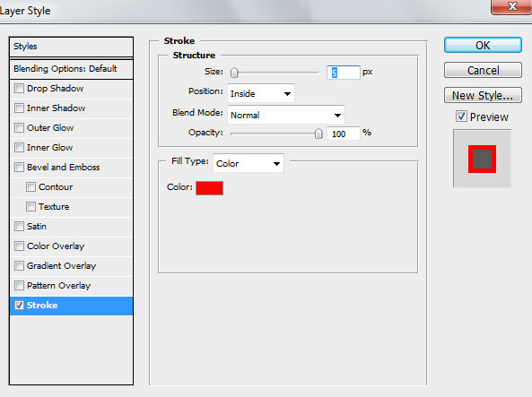Confirm the dialog with OK
This screenshot has width=532, height=397.
(483, 45)
